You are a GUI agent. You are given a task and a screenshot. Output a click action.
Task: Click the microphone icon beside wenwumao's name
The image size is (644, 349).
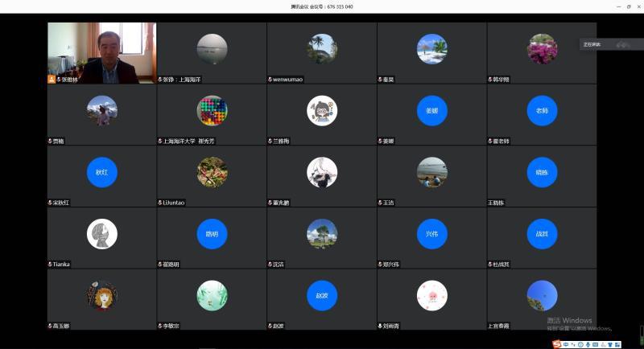pyautogui.click(x=270, y=80)
